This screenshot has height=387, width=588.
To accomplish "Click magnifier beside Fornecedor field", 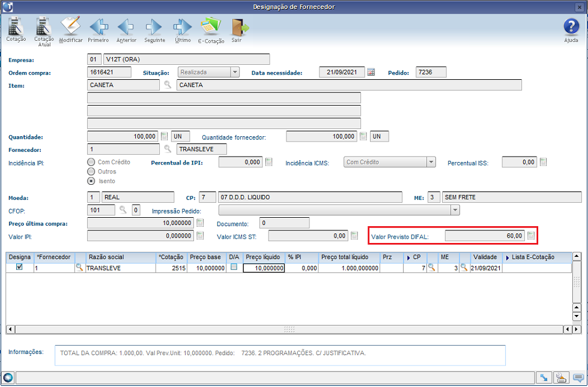I will pos(168,149).
